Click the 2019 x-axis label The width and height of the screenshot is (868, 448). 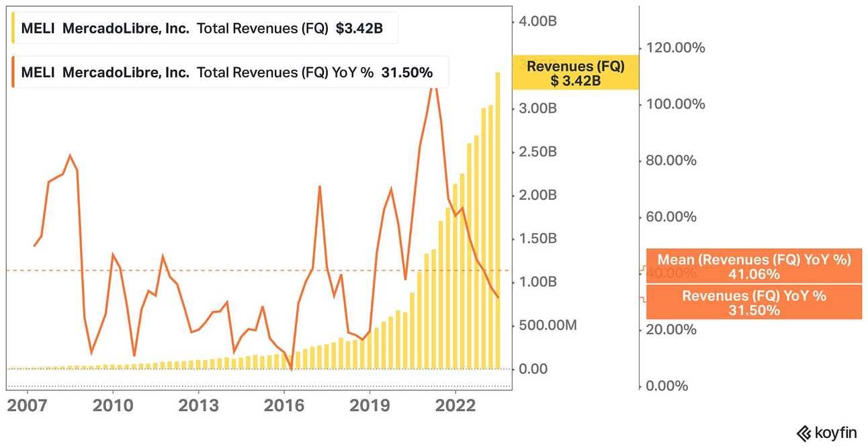point(370,406)
